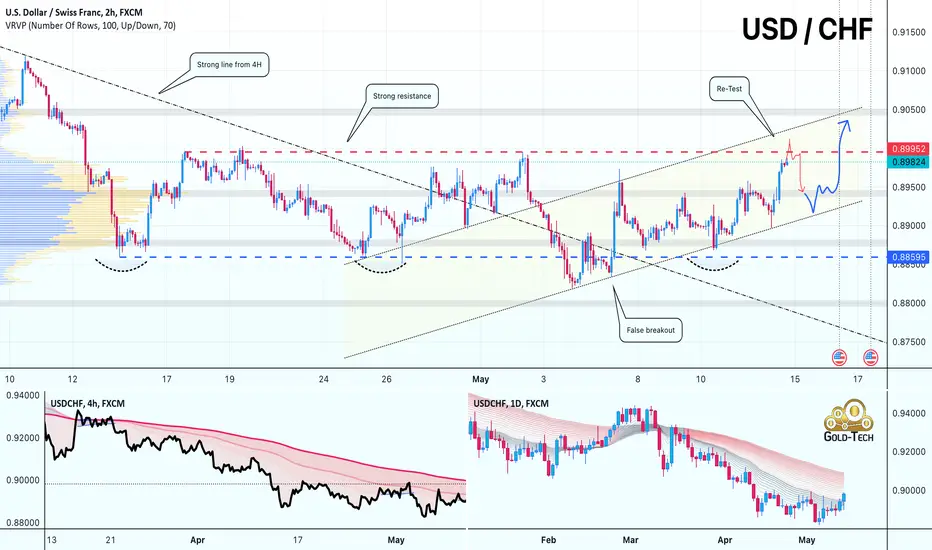Select the 'Re-Test' callout
Screen dimensions: 932x550
[729, 89]
